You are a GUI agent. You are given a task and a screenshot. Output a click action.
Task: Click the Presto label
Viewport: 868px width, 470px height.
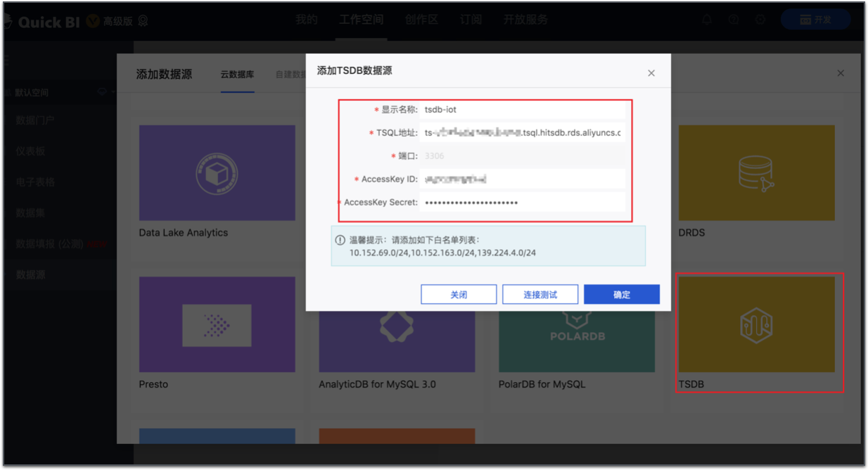(153, 385)
